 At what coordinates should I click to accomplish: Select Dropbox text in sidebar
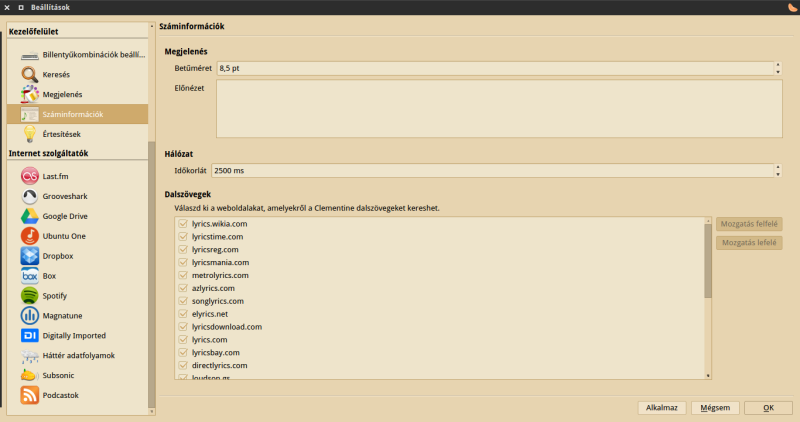point(58,256)
